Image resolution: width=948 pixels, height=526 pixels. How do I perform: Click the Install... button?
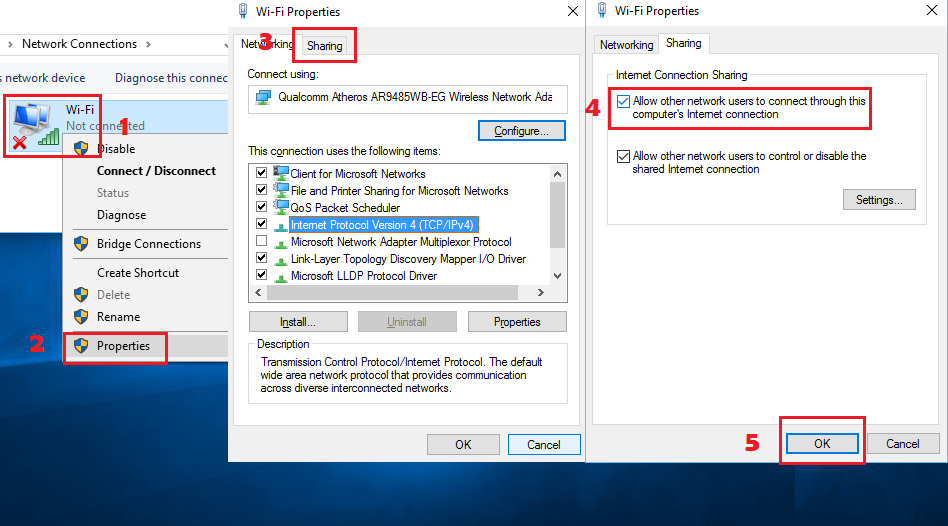tap(298, 322)
